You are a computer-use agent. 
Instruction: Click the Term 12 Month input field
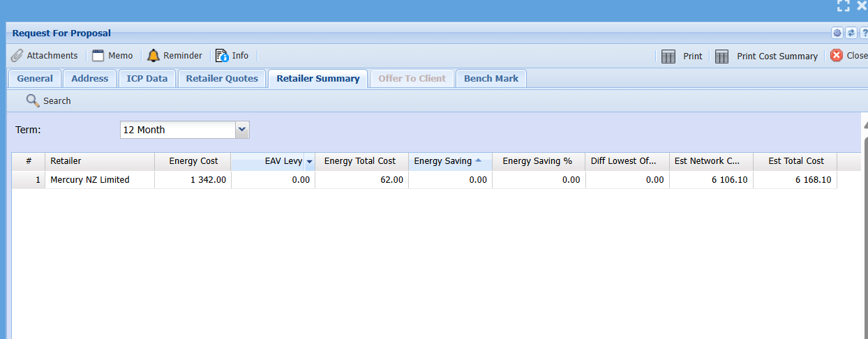(177, 130)
